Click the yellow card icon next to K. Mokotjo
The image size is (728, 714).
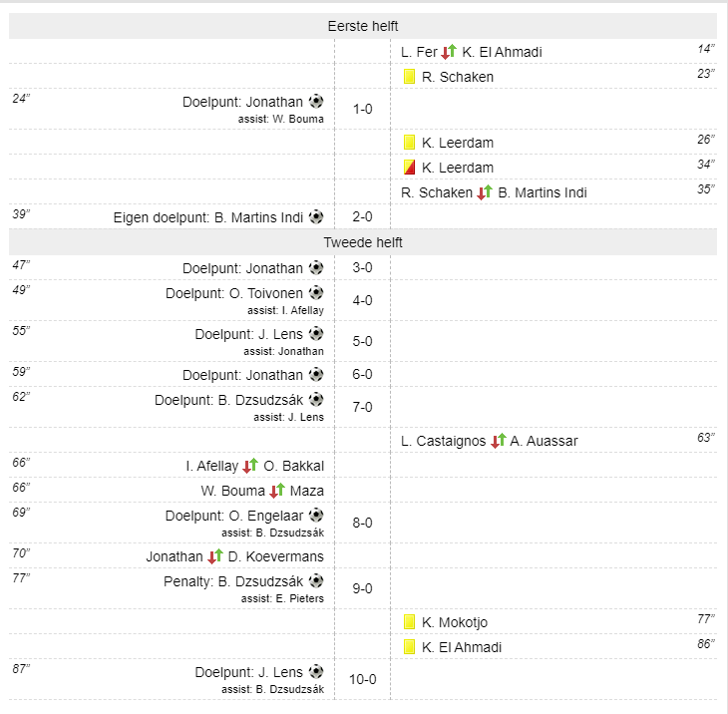(409, 622)
